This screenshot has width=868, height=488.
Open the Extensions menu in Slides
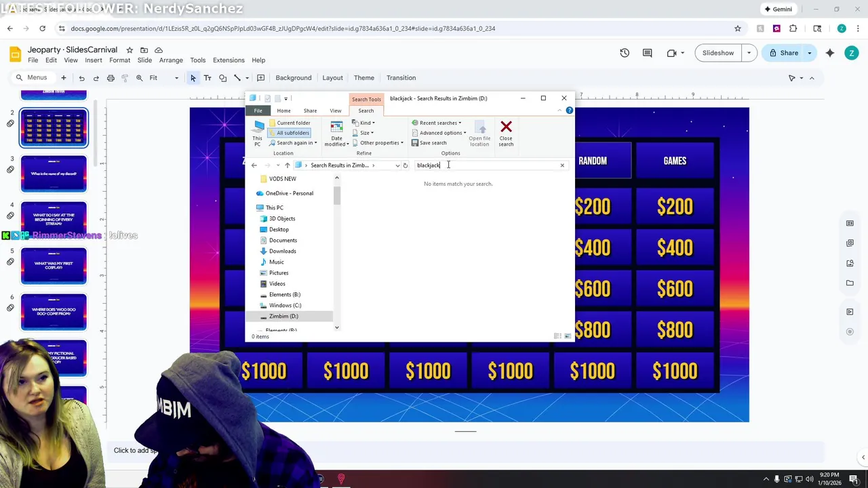pyautogui.click(x=229, y=60)
